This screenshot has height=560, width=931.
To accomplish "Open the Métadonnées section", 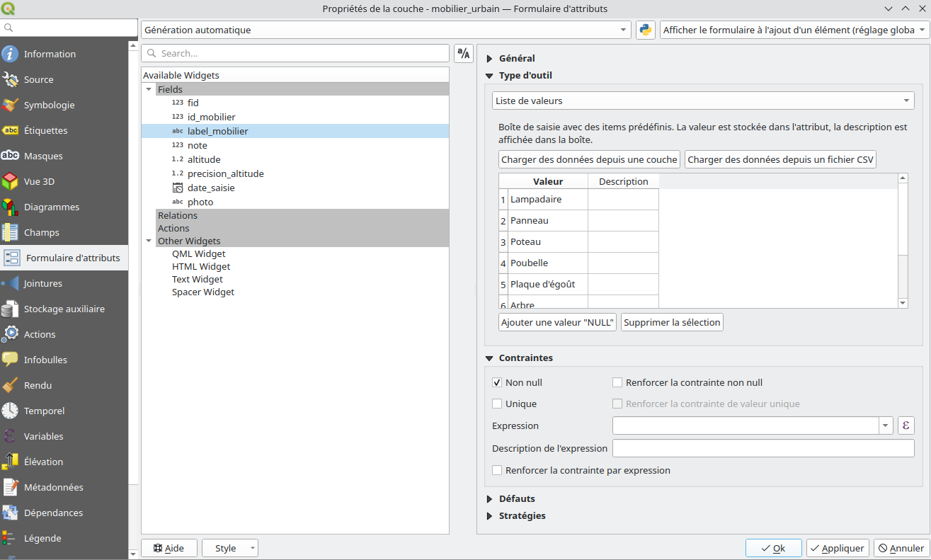I will 53,487.
